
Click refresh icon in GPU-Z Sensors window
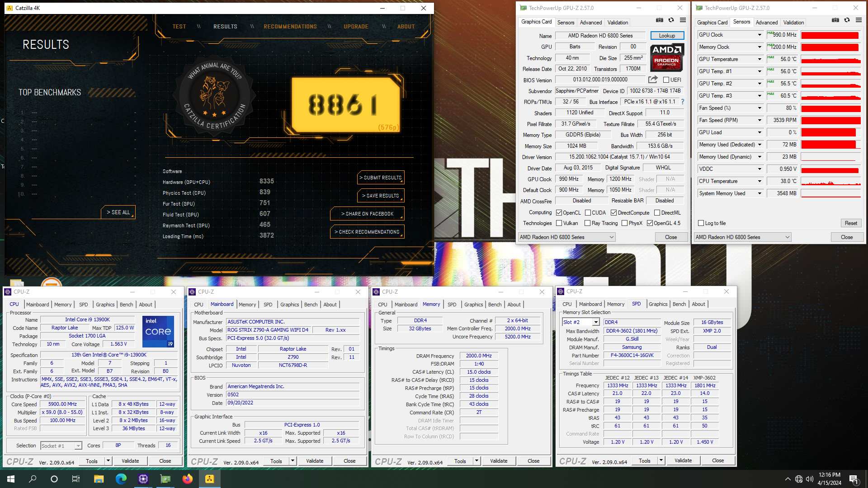[847, 20]
